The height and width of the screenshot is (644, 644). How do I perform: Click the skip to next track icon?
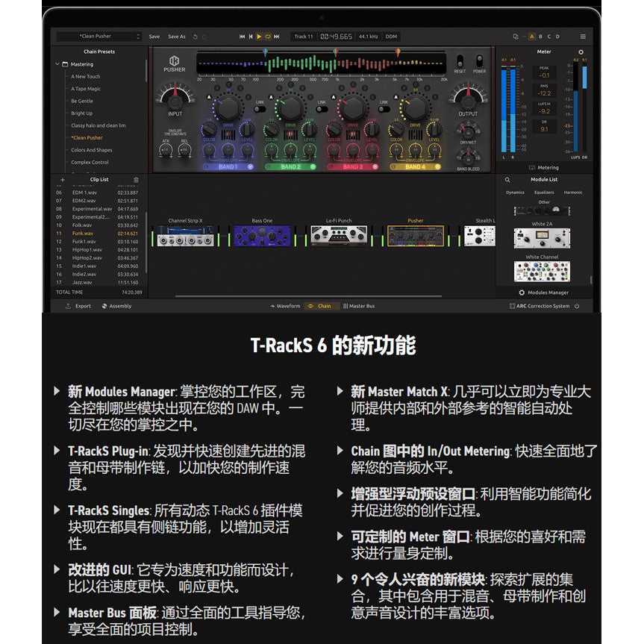[277, 37]
